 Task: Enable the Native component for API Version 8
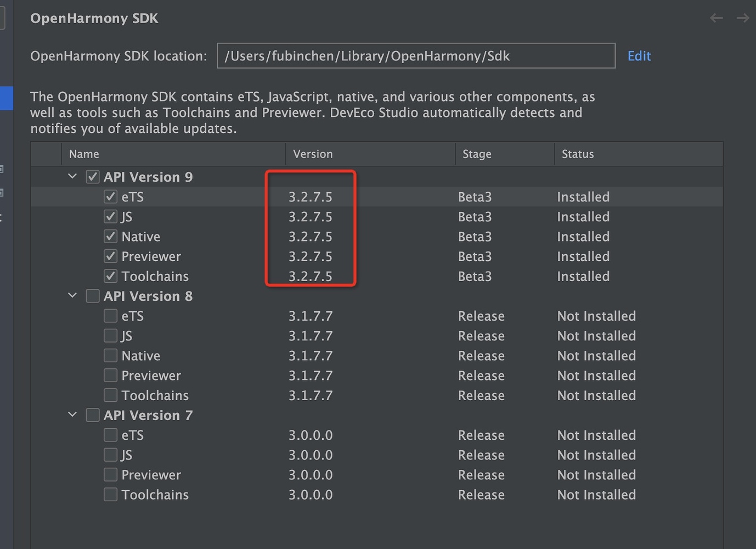tap(110, 355)
